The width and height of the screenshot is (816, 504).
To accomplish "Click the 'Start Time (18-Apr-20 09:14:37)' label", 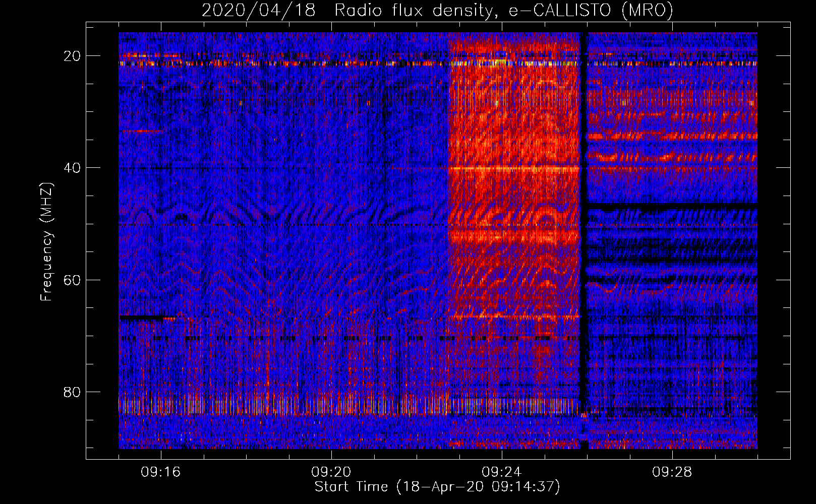I will click(x=437, y=487).
